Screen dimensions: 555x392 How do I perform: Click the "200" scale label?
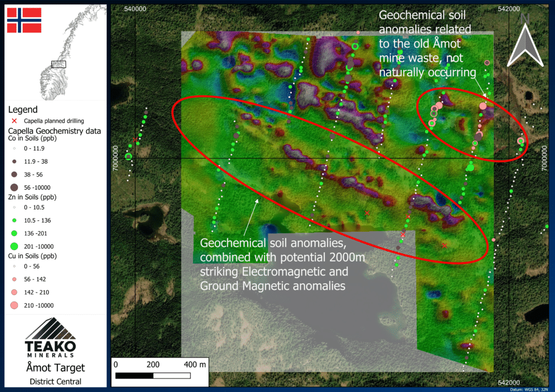pos(153,365)
